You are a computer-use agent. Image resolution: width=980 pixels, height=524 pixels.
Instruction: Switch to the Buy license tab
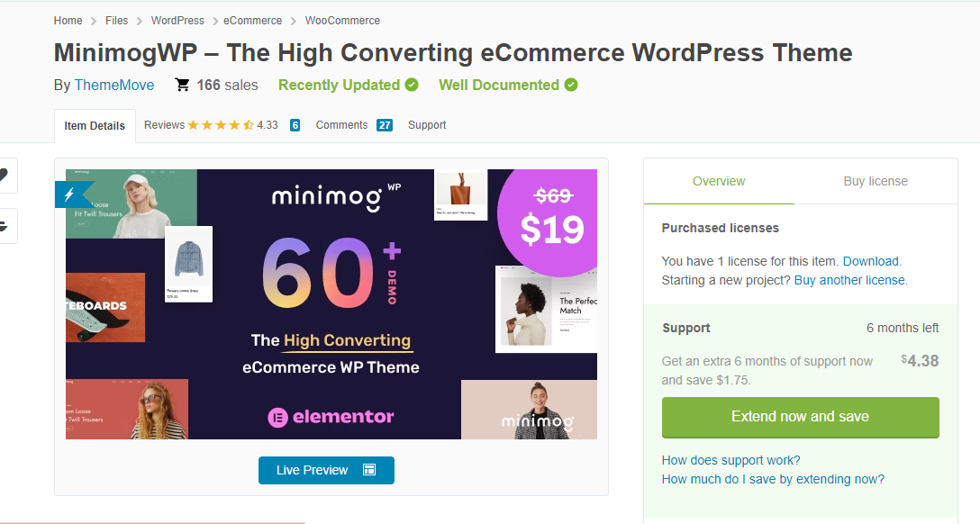tap(875, 180)
